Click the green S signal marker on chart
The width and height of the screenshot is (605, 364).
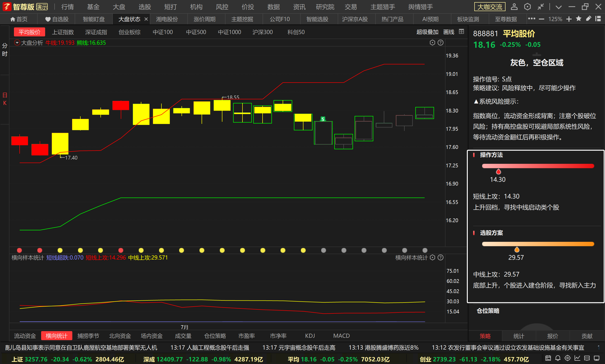(x=323, y=119)
